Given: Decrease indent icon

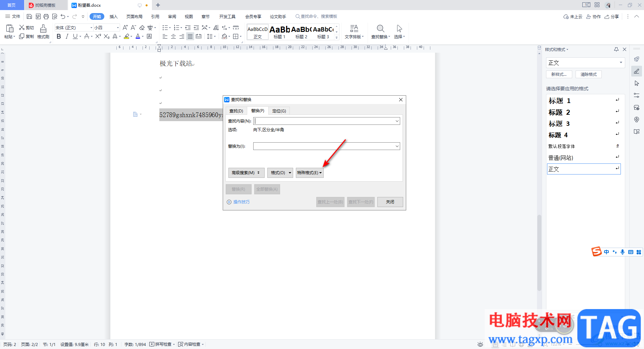Looking at the screenshot, I should (x=188, y=28).
